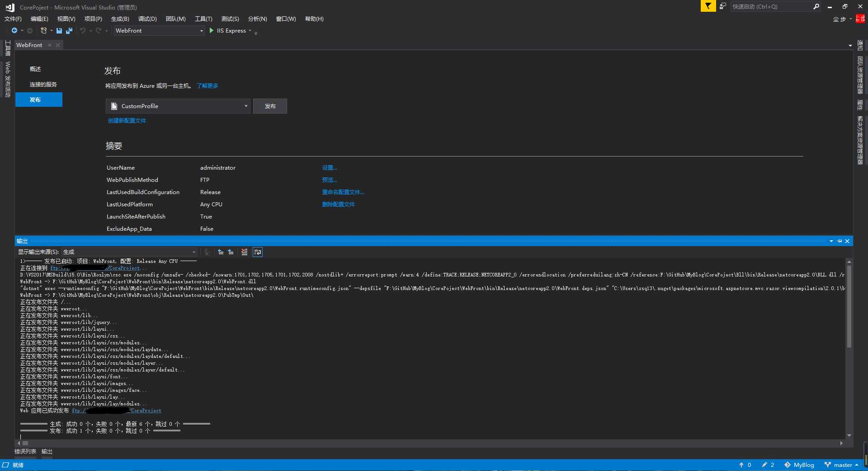868x471 pixels.
Task: Click the find message in code icon
Action: [x=207, y=252]
